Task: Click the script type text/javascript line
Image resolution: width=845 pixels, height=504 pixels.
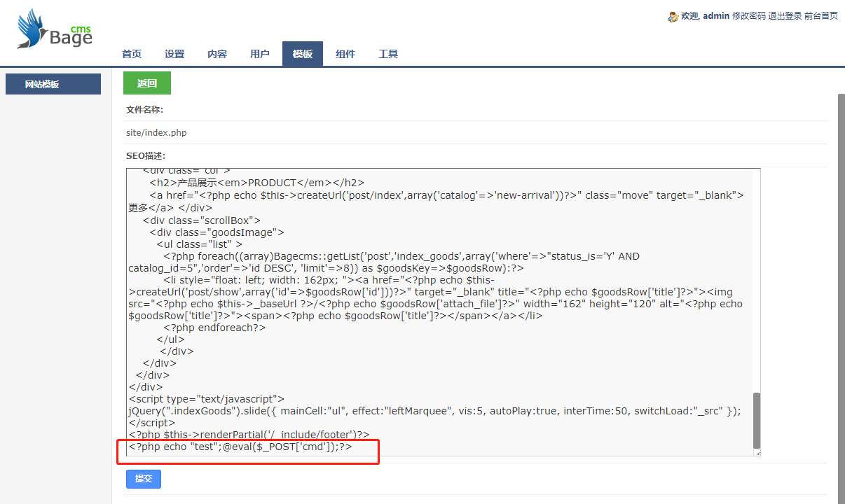Action: click(x=207, y=399)
